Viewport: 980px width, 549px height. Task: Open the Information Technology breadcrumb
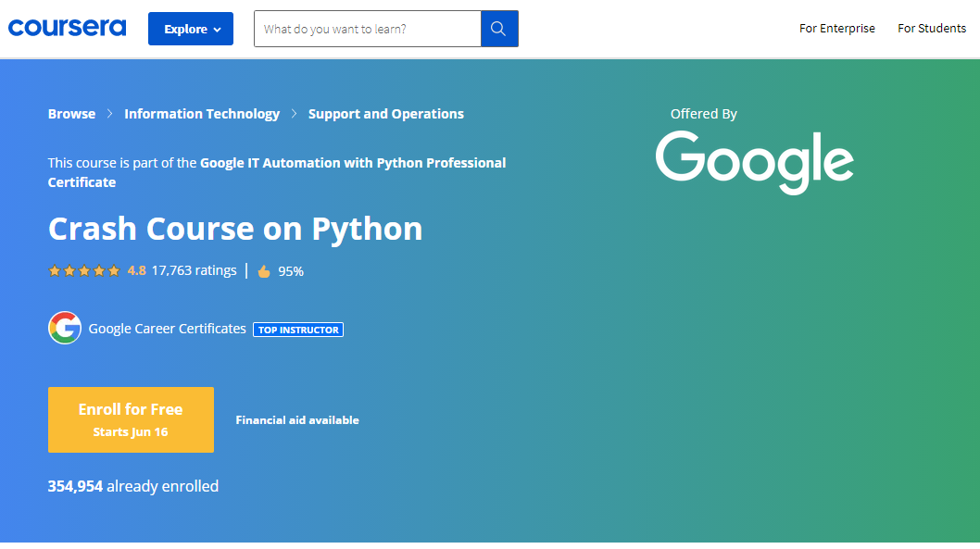point(202,114)
